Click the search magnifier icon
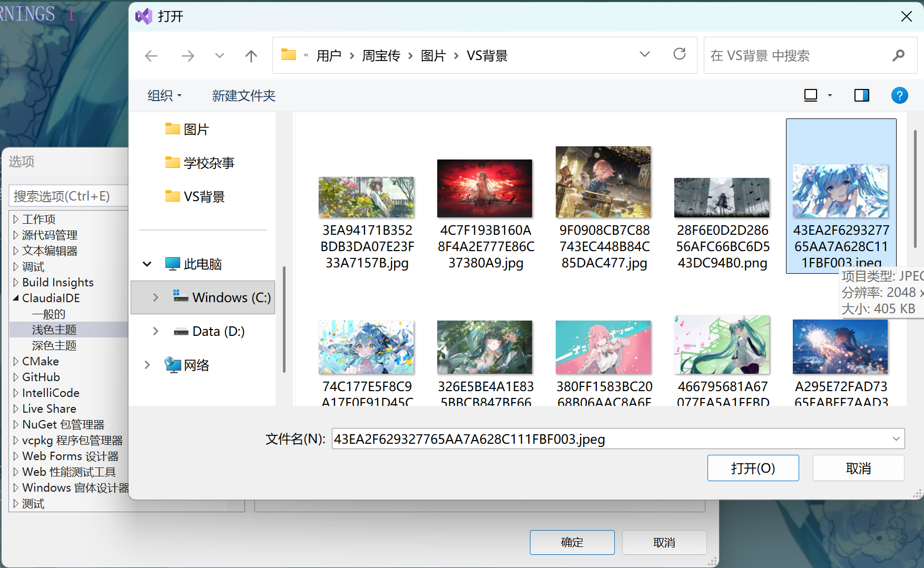924x568 pixels. pos(898,55)
